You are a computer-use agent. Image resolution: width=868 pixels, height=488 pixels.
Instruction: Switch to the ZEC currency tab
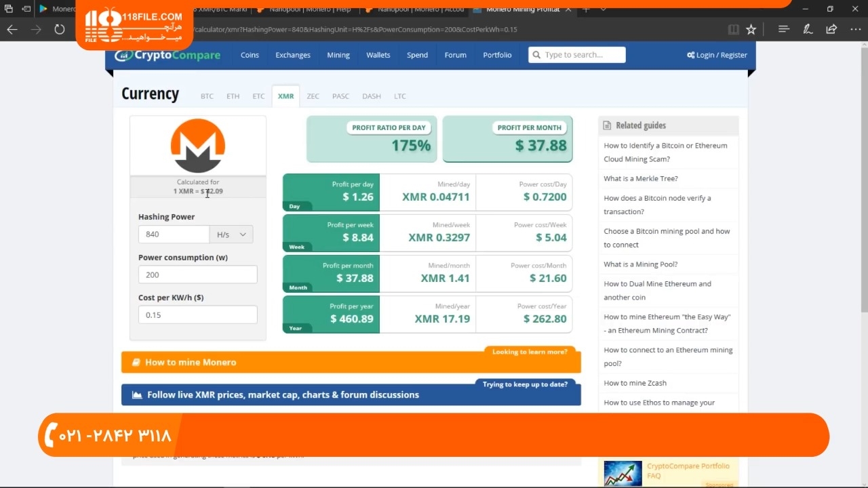[x=313, y=96]
